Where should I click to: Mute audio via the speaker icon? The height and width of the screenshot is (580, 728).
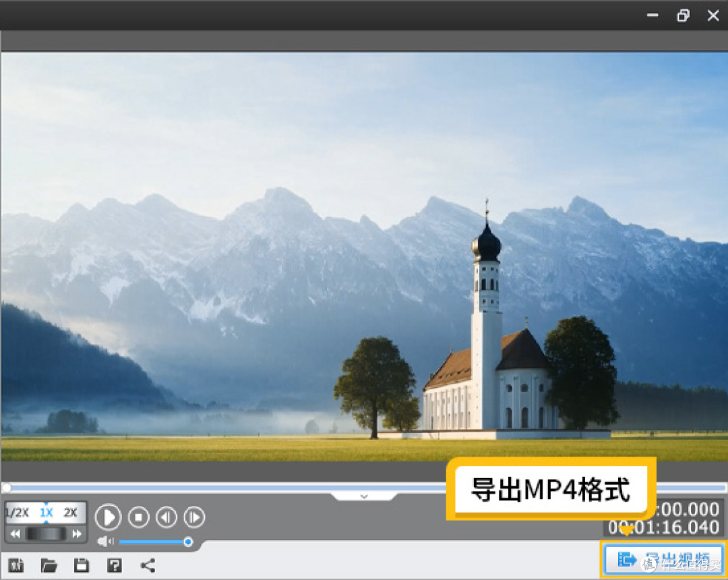(105, 542)
